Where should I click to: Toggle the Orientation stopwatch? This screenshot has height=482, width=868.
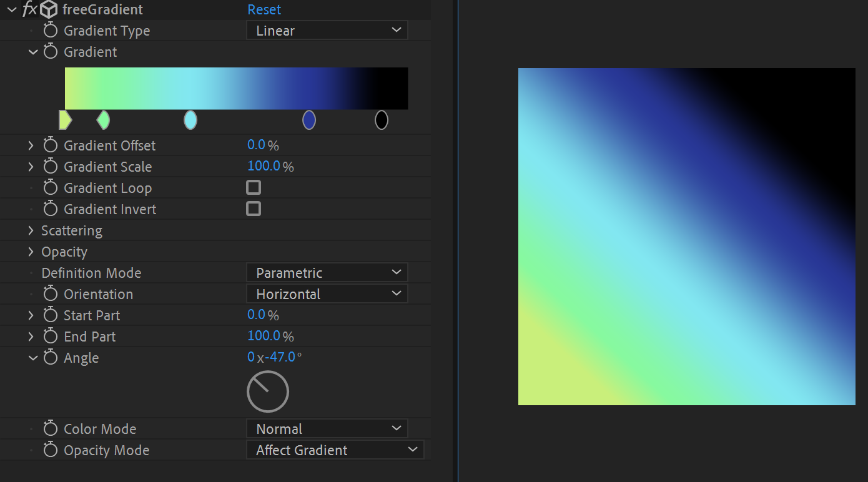tap(51, 294)
